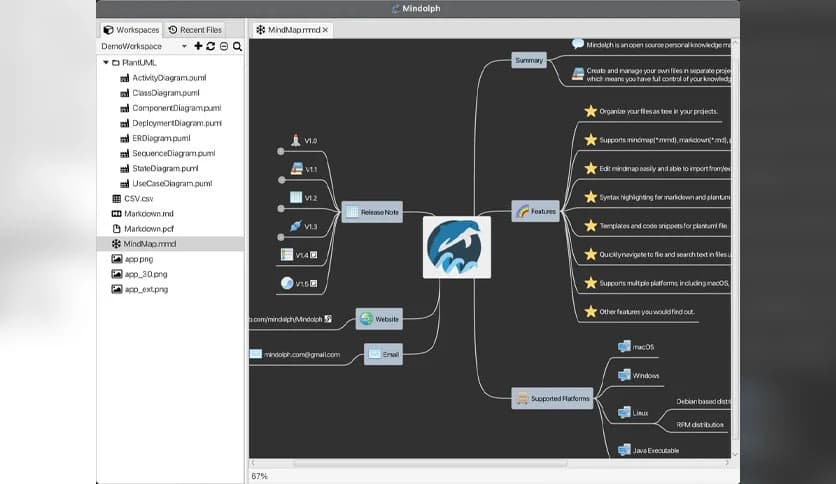The image size is (836, 484).
Task: Select the Workspaces tab
Action: coord(131,30)
